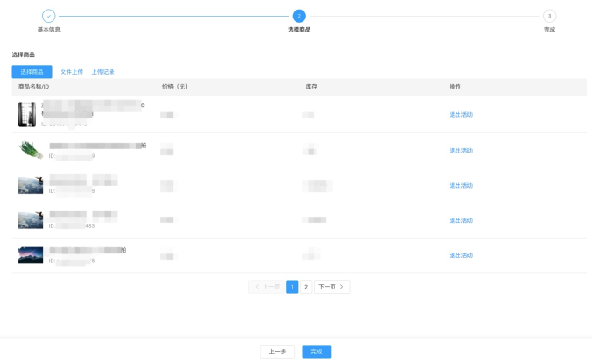This screenshot has width=592, height=364.
Task: Open the last row's night sky thumbnail
Action: (x=31, y=255)
